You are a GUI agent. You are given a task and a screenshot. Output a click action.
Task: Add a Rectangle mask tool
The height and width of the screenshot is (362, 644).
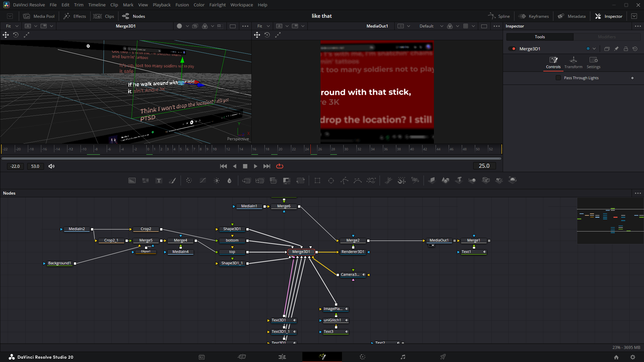click(317, 180)
